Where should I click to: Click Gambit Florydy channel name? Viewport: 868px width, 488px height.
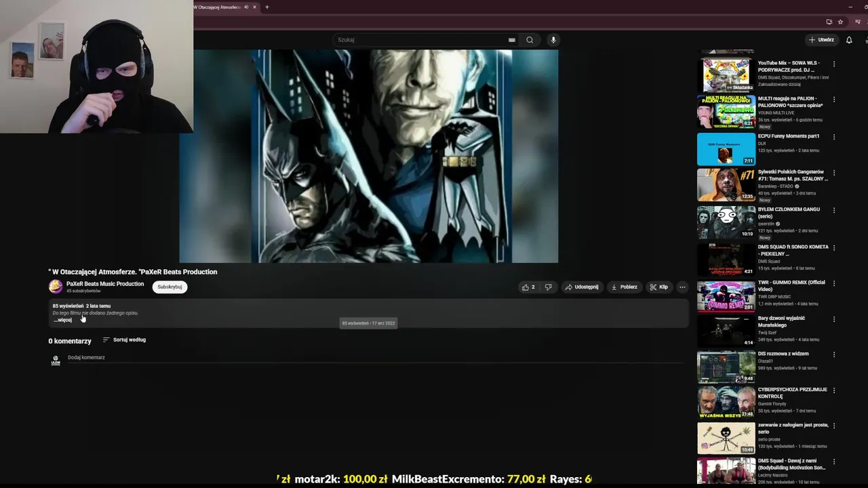[x=772, y=404]
